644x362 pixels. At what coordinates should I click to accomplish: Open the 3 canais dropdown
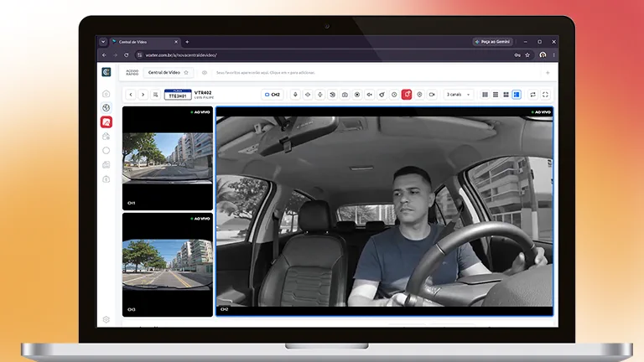(458, 95)
